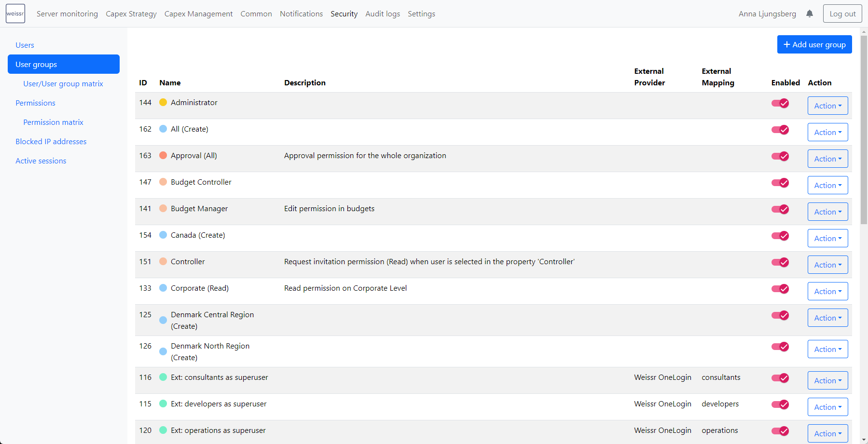
Task: Turn off Enabled for Corporate (Read)
Action: point(780,289)
